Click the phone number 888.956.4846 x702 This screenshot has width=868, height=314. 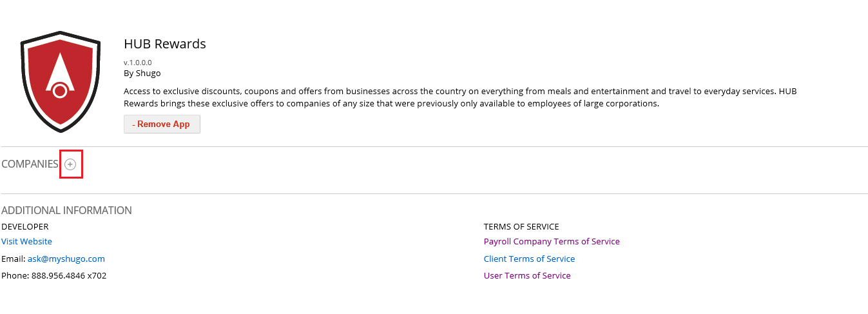pos(68,275)
